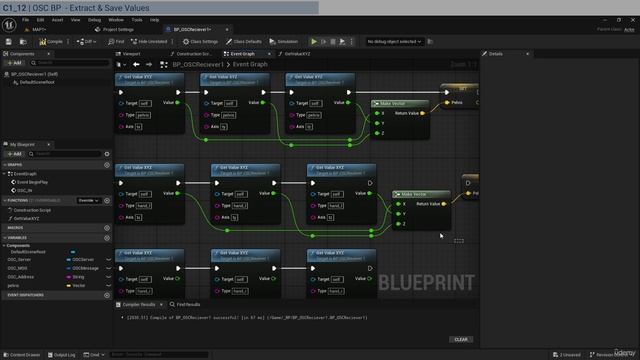
Task: Click the eject/possess play icon
Action: coord(342,42)
